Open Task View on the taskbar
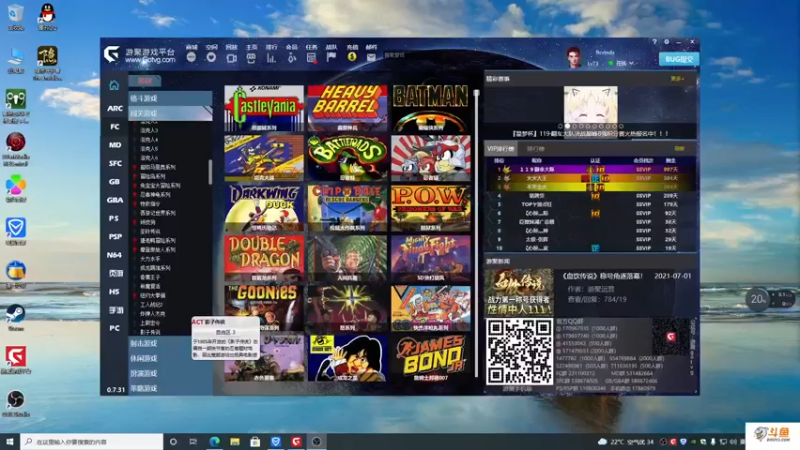800x450 pixels. click(x=193, y=441)
